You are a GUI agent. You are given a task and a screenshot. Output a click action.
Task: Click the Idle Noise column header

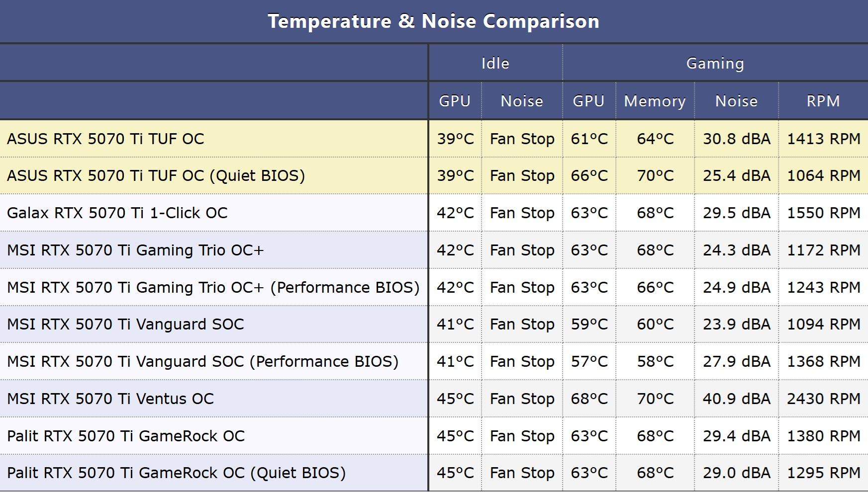(x=521, y=101)
